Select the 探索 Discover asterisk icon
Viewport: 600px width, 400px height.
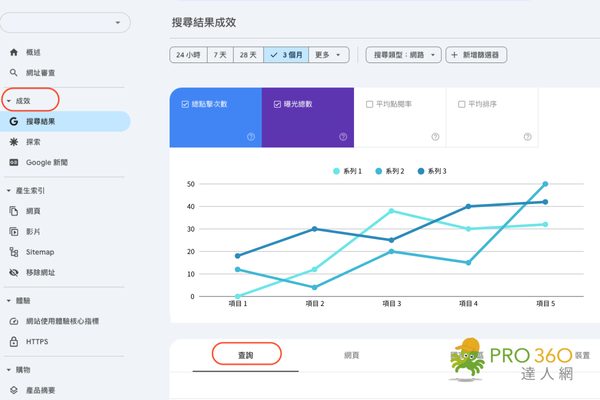coord(13,142)
